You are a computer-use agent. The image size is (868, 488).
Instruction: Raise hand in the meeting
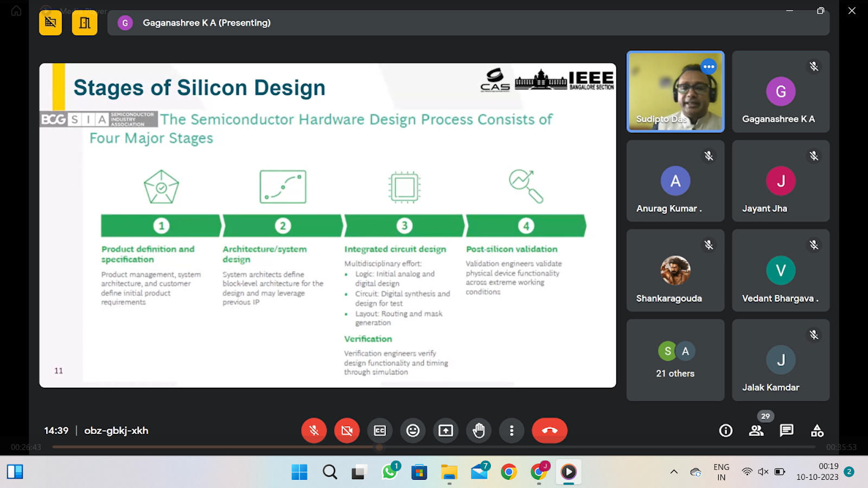click(478, 431)
